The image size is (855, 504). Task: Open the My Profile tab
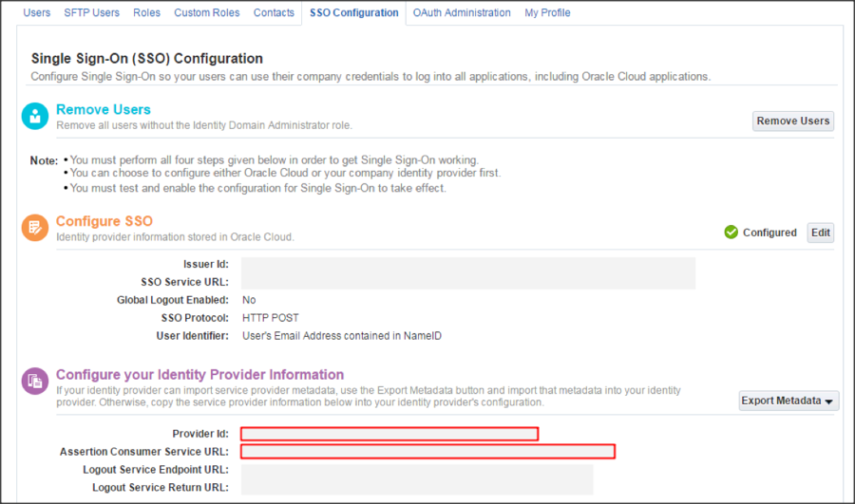(x=547, y=12)
